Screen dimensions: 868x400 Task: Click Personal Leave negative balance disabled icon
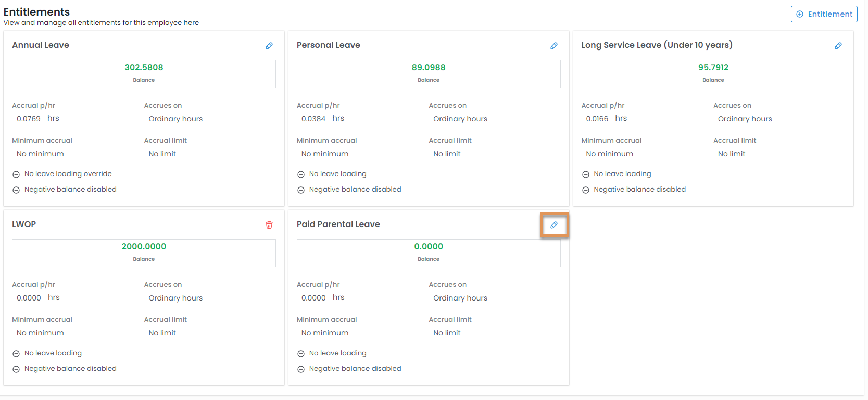coord(301,190)
